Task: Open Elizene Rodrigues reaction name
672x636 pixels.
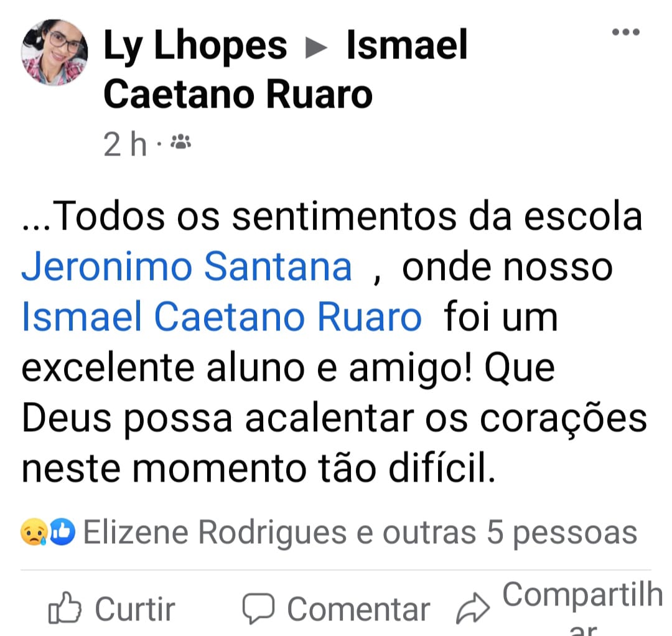Action: tap(215, 533)
